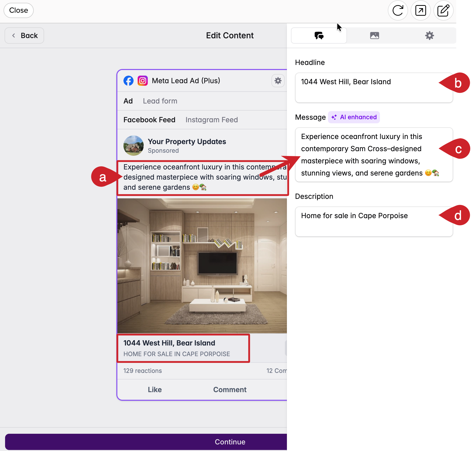Click the Continue button
This screenshot has height=451, width=476.
[x=146, y=442]
